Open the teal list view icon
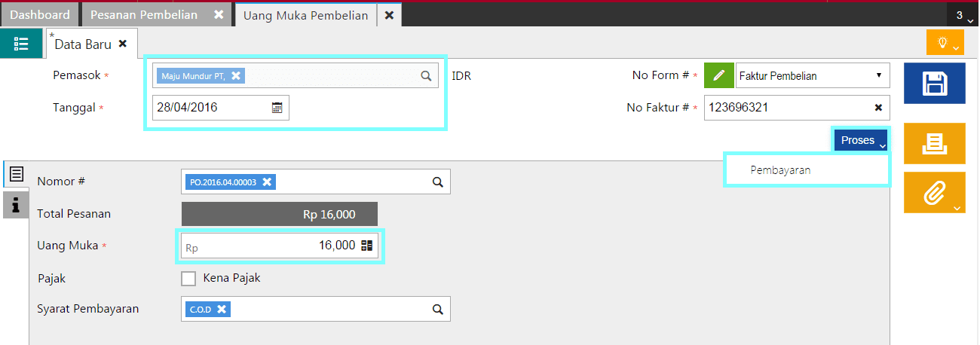980x345 pixels. point(21,44)
